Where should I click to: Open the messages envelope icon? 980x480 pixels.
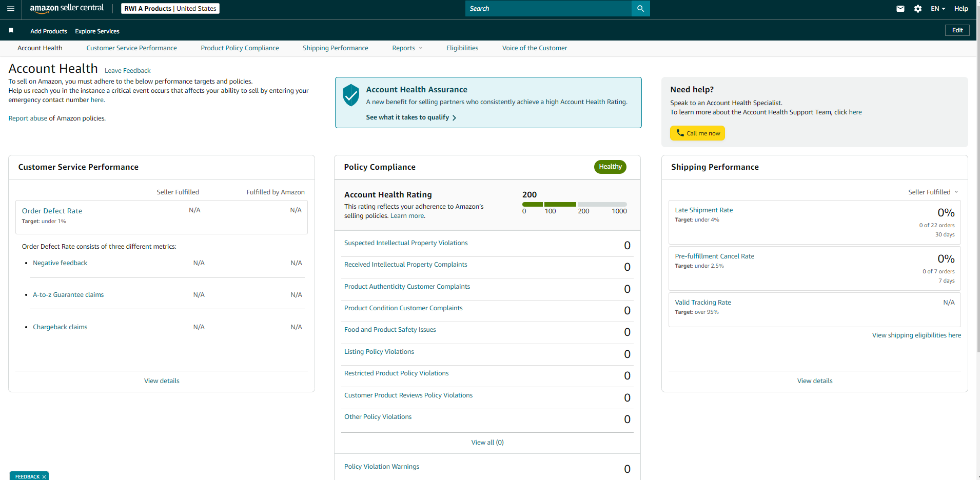click(900, 9)
